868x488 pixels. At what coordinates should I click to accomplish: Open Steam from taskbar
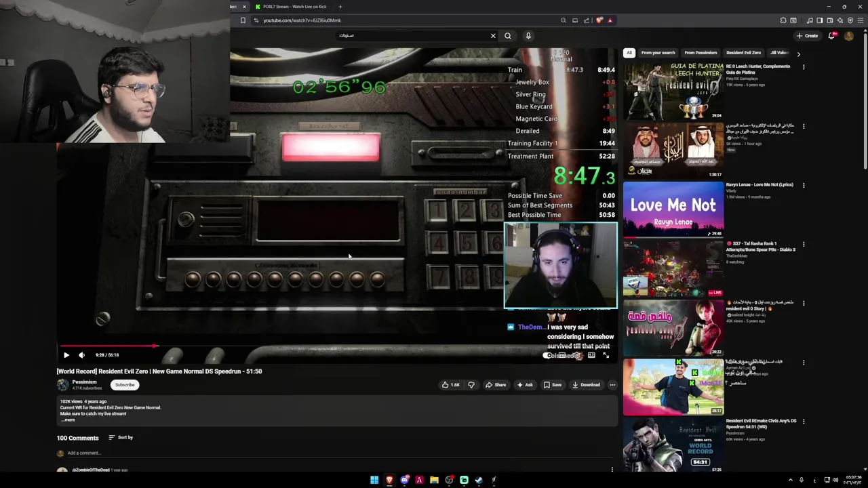point(479,480)
